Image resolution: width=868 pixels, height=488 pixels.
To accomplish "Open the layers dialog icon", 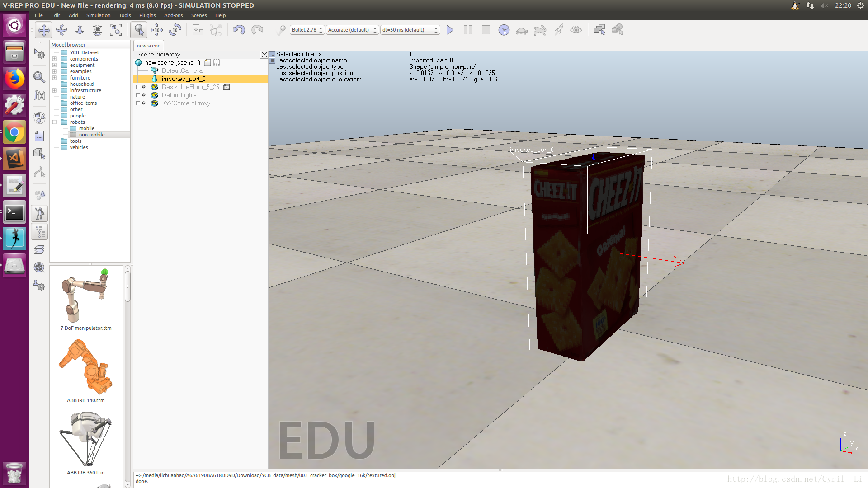I will click(39, 249).
